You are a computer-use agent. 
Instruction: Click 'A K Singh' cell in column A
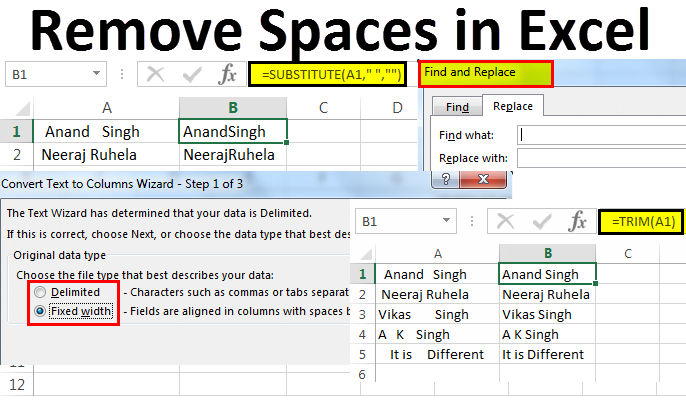point(438,335)
